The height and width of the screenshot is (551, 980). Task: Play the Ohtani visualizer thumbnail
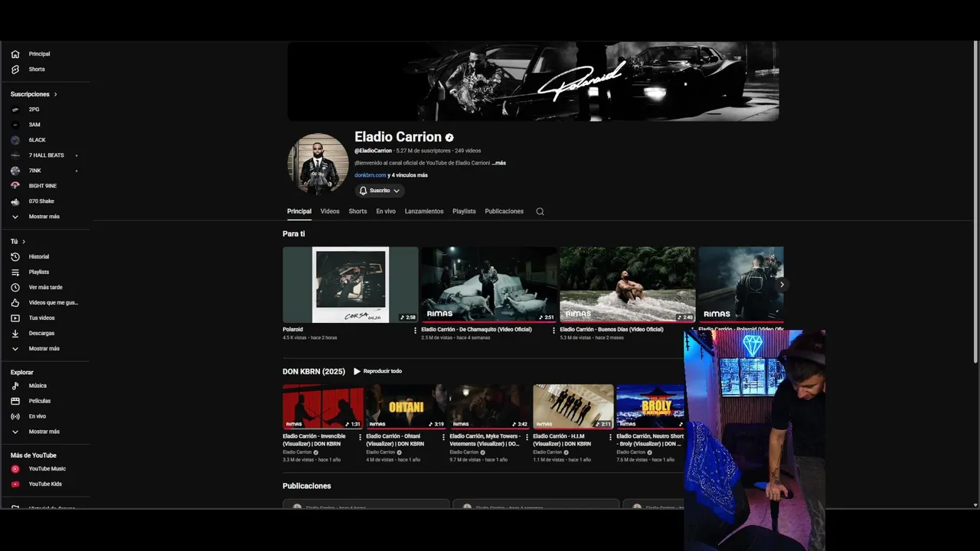coord(407,406)
